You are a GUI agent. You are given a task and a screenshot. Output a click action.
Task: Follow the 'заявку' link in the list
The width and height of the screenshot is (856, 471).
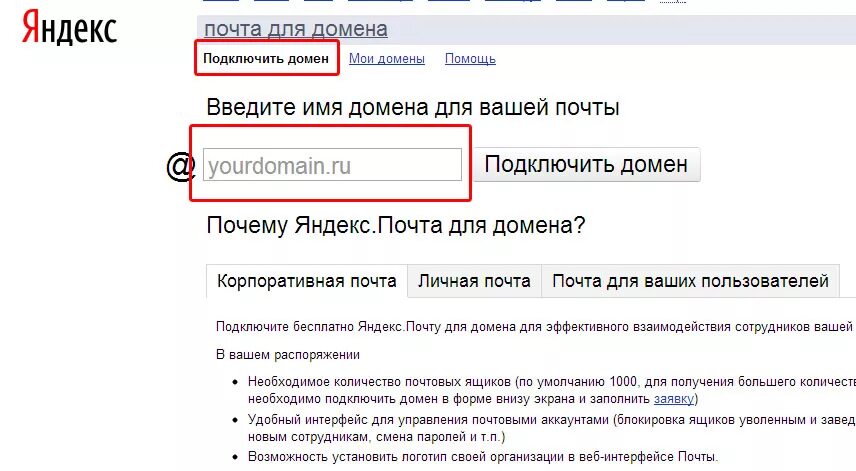[x=674, y=399]
